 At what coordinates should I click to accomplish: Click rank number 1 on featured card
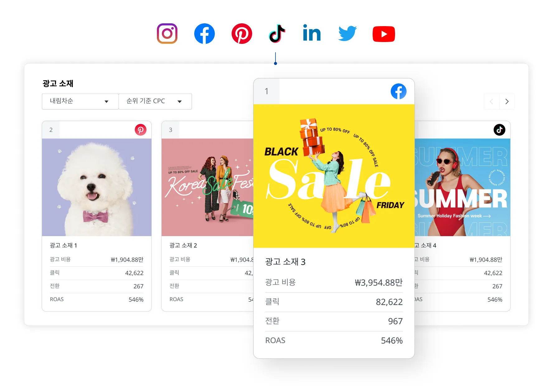[266, 91]
